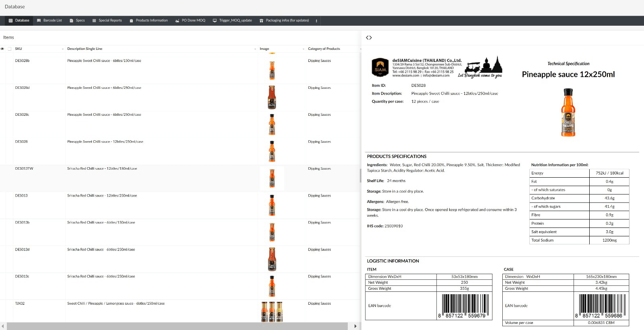Click the gift icon of Packaging infos tab
Image resolution: width=644 pixels, height=330 pixels.
point(262,20)
